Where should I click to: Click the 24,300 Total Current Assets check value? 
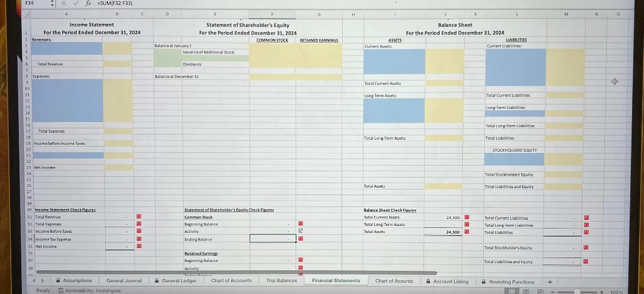click(453, 217)
